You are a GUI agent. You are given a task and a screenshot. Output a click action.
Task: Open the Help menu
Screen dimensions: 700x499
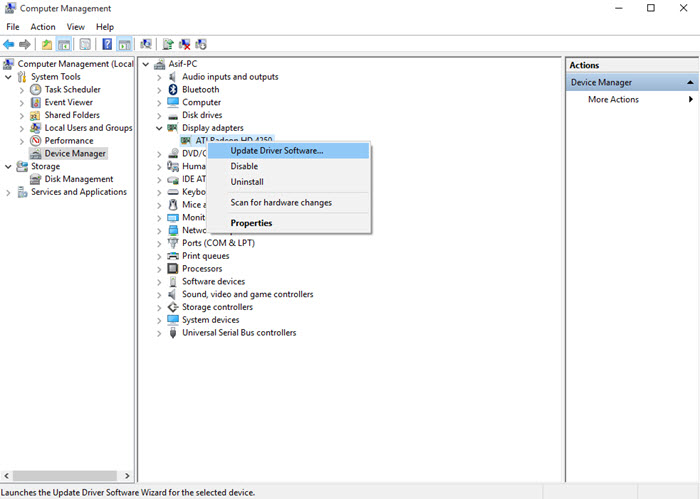tap(105, 27)
